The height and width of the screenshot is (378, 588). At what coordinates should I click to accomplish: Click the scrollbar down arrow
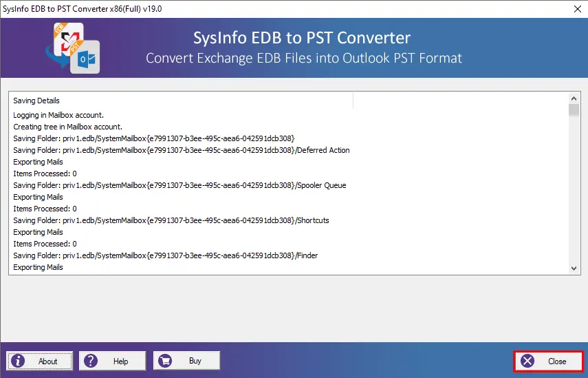tap(574, 268)
